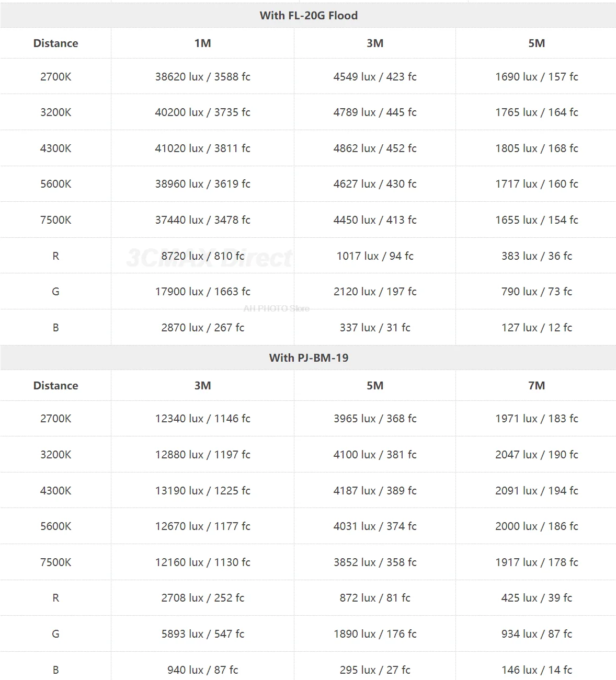Image resolution: width=616 pixels, height=680 pixels.
Task: Click the With PJ-BM-19 section header
Action: point(309,358)
